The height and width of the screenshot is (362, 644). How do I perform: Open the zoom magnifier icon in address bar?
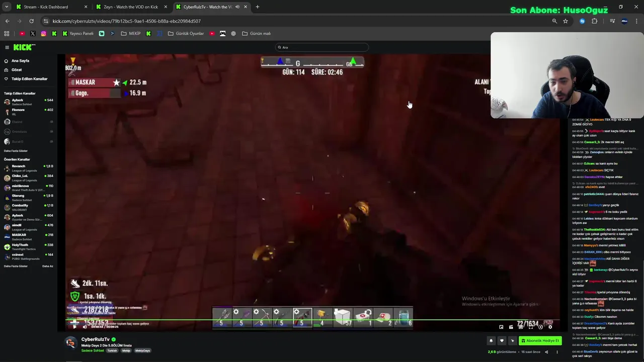click(x=554, y=21)
